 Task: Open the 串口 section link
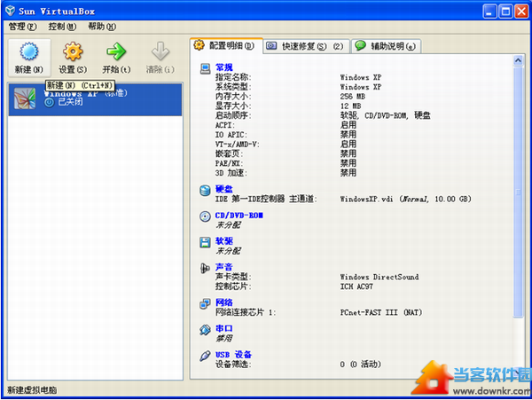point(224,329)
